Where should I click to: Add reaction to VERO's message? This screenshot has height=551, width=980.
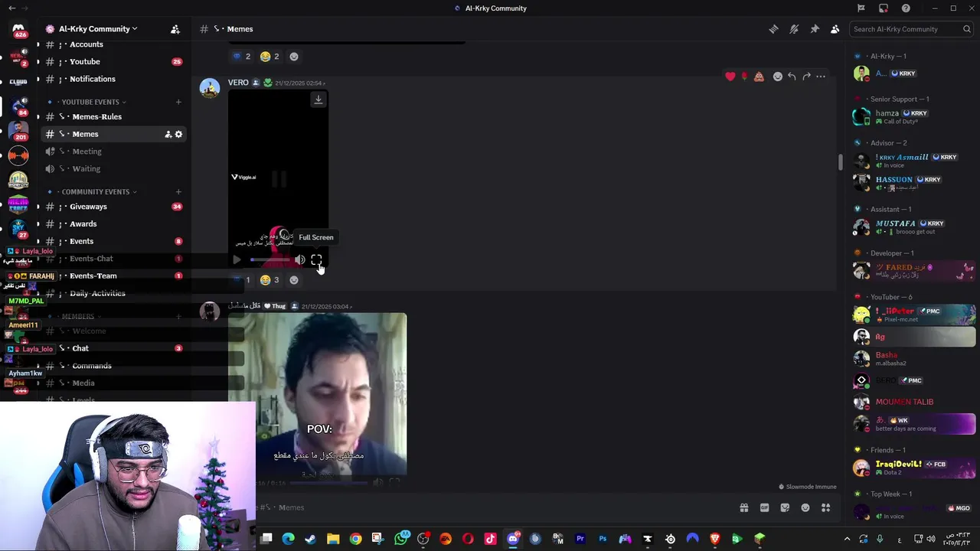pyautogui.click(x=293, y=280)
